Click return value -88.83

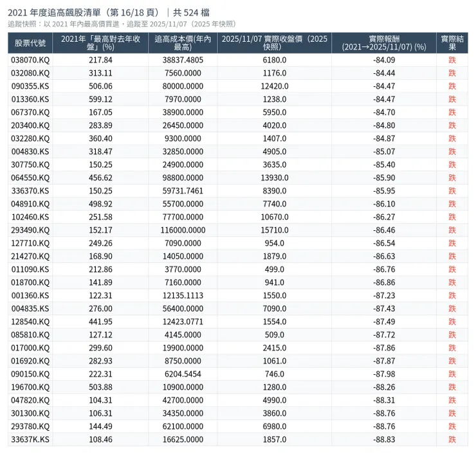click(x=384, y=439)
